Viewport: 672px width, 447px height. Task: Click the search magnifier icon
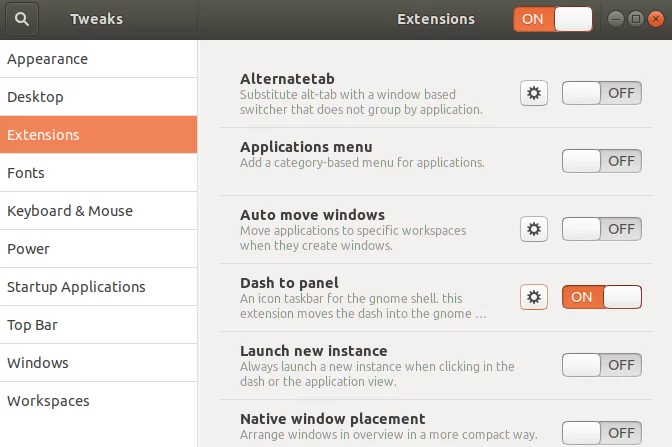click(x=22, y=19)
